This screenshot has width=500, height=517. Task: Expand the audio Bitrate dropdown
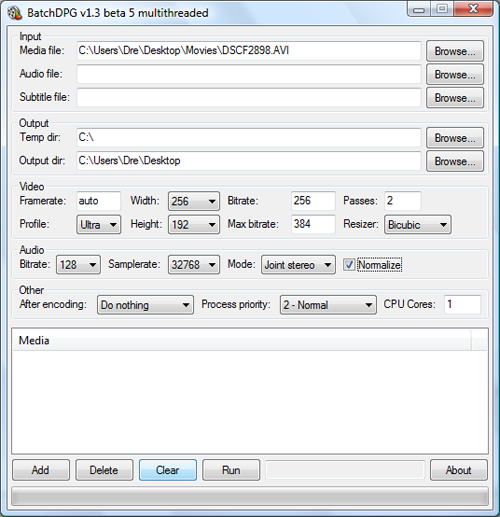78,265
